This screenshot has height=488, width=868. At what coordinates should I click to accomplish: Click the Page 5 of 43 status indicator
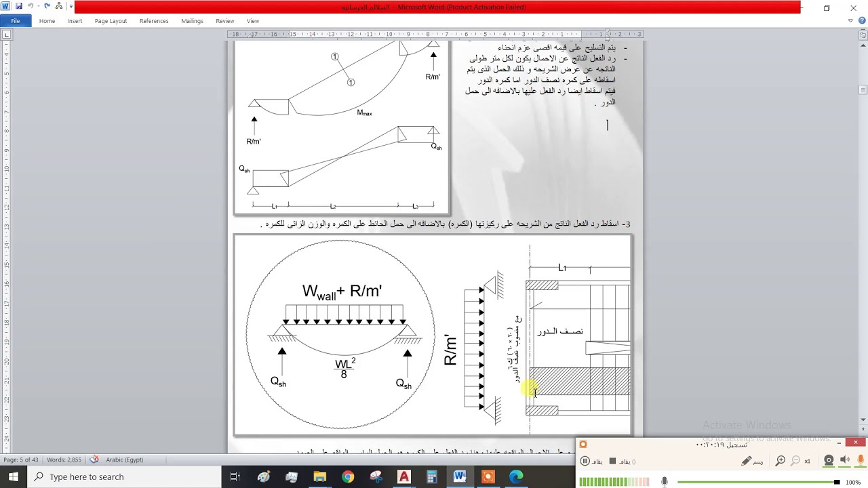[x=20, y=460]
